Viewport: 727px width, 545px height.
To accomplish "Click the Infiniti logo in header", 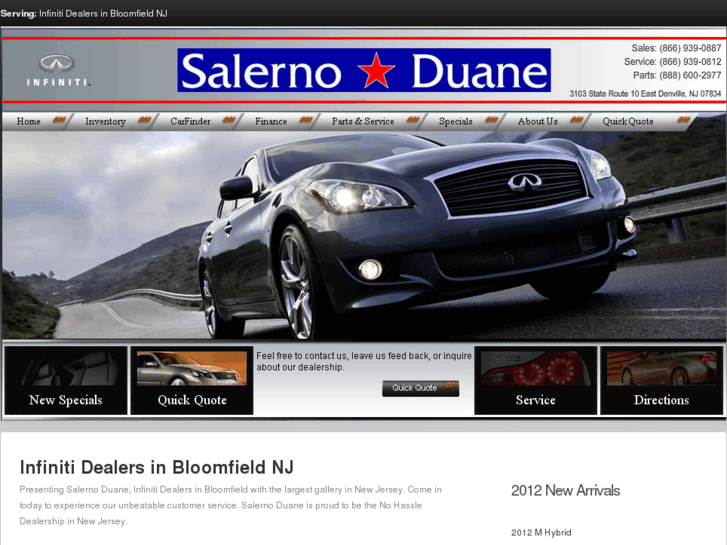I will 57,71.
